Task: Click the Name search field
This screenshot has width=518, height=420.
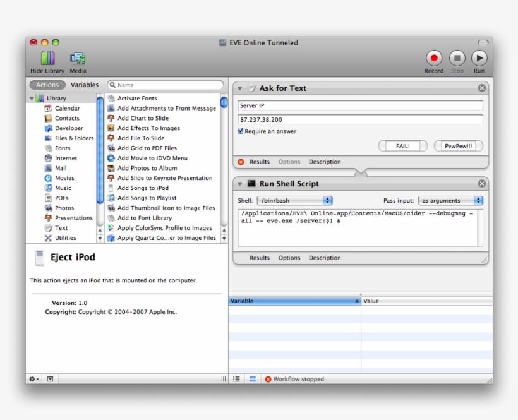Action: pos(166,85)
